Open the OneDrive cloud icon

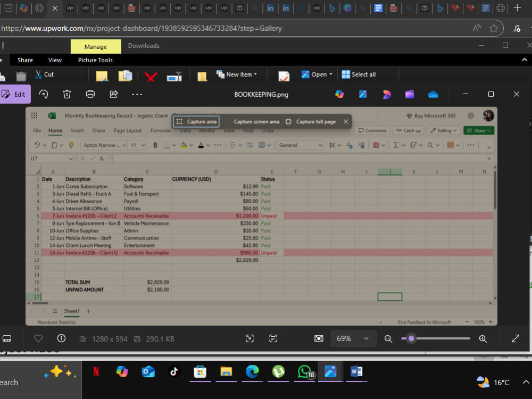433,94
